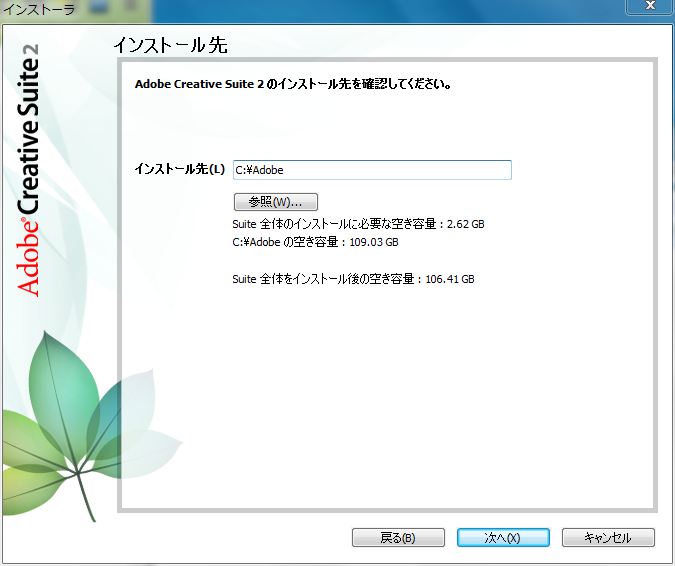The image size is (675, 566).
Task: Select the C:¥Adobe free space 109.03 GB line
Action: pyautogui.click(x=315, y=242)
